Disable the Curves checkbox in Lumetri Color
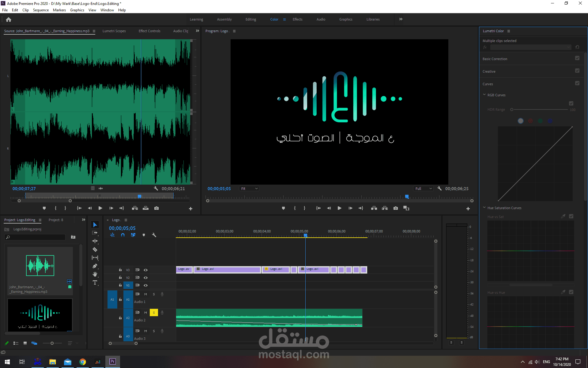 click(577, 83)
